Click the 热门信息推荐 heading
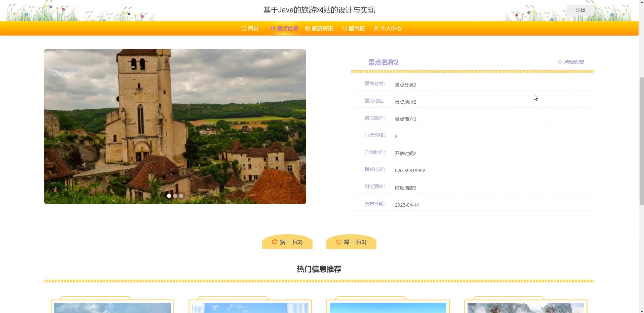This screenshot has height=313, width=644. pos(319,269)
